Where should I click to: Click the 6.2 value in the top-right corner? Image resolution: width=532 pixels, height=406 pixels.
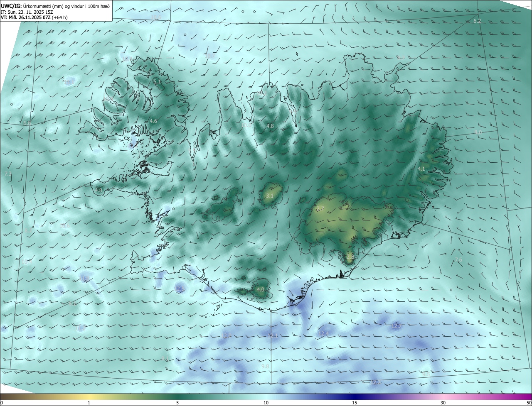(x=477, y=21)
